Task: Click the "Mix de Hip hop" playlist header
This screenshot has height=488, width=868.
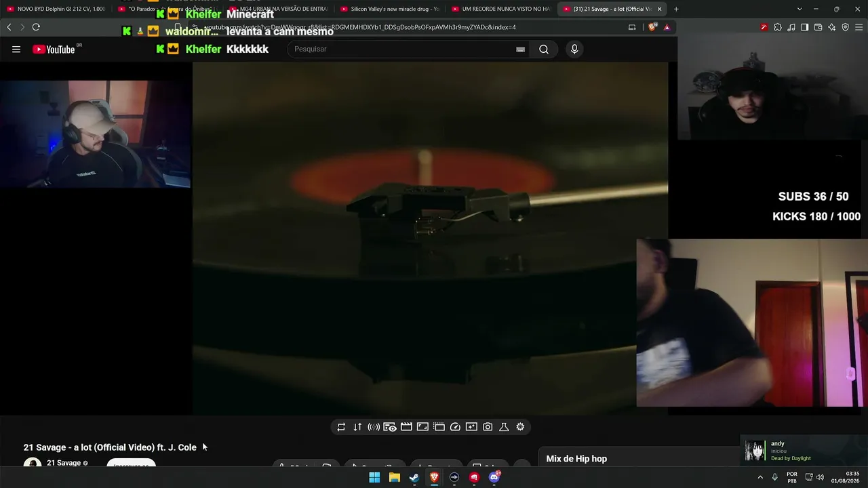Action: (576, 459)
